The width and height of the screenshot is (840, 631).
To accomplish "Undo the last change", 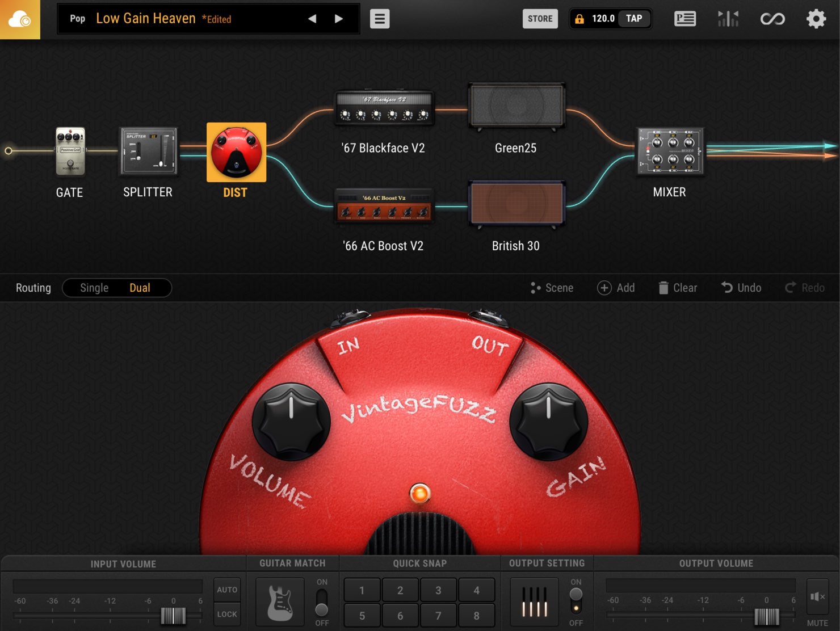I will tap(741, 288).
